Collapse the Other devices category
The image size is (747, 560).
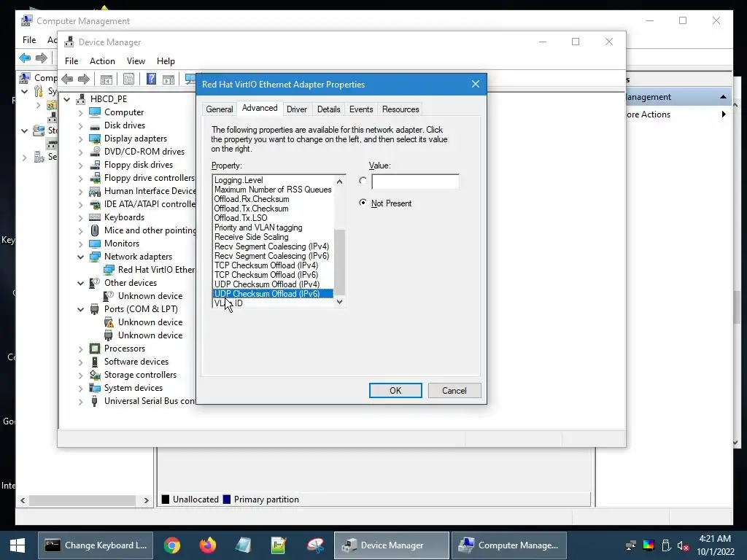pos(80,283)
